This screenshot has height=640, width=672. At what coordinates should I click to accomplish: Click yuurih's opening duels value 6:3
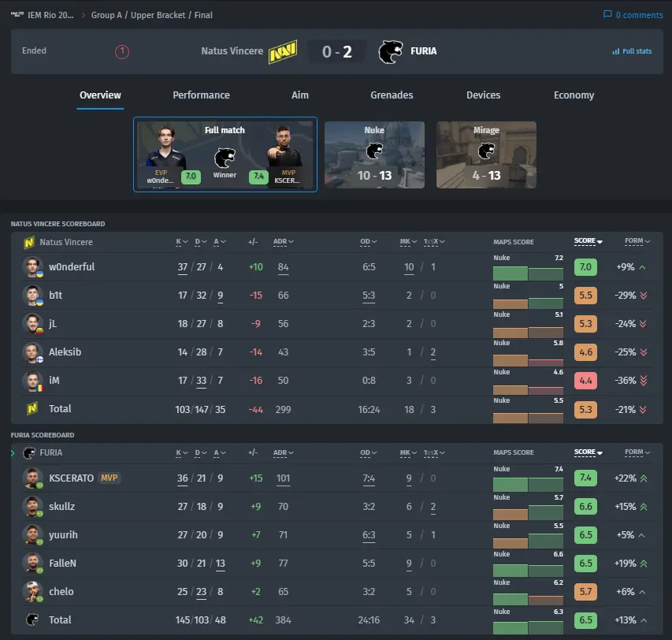pos(369,535)
